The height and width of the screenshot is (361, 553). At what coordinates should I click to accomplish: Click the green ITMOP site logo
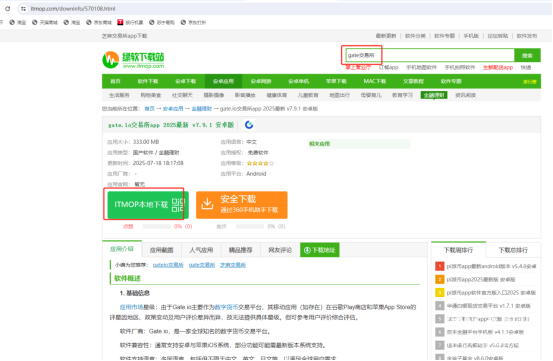[133, 60]
